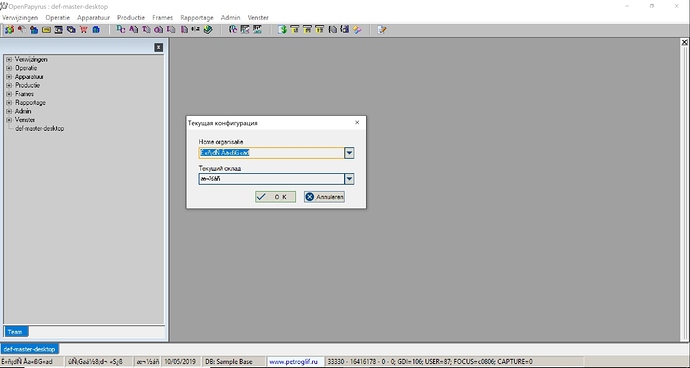Expand the Venster tree node
This screenshot has width=690, height=368.
pos(9,120)
